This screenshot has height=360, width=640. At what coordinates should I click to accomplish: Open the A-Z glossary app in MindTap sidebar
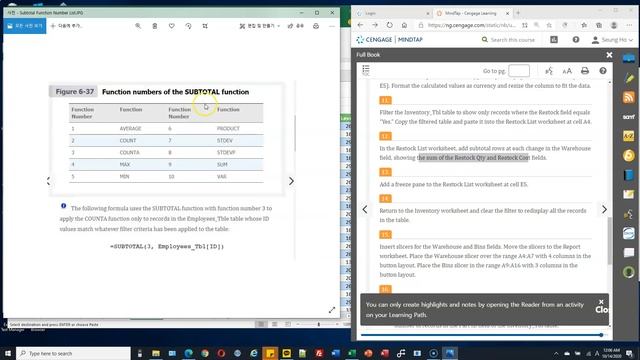click(x=629, y=136)
